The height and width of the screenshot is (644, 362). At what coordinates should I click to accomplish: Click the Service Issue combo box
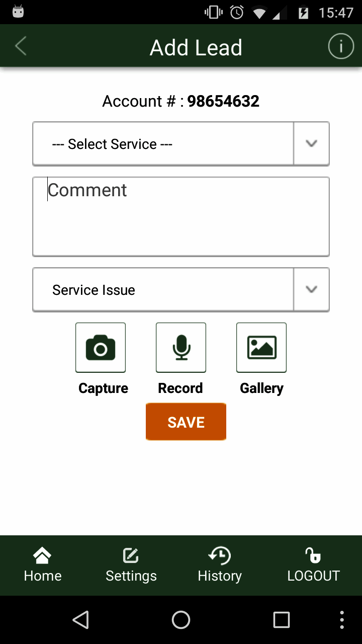[163, 290]
